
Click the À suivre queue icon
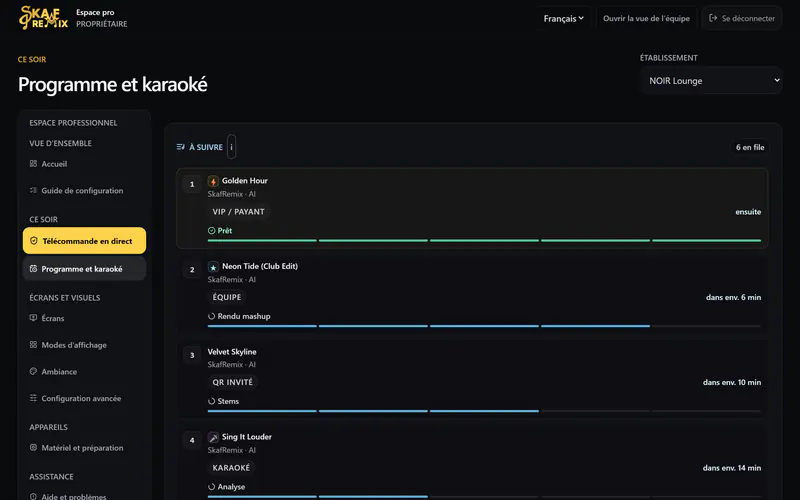click(x=181, y=147)
